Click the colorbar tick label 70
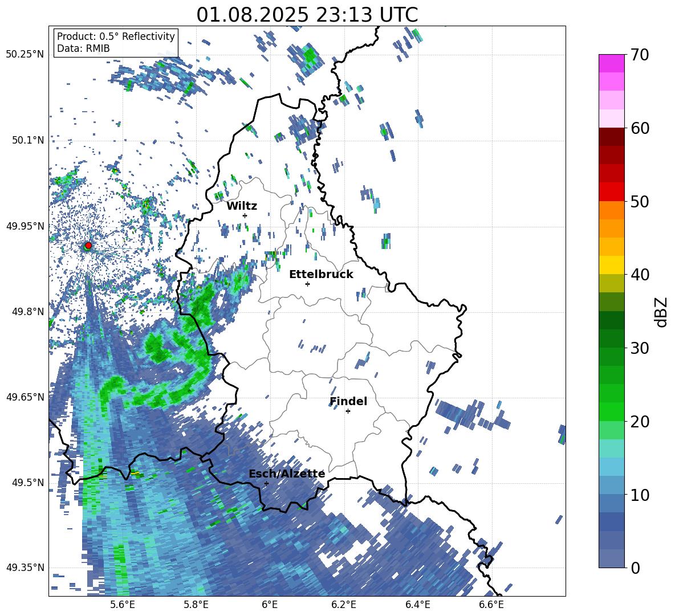 point(640,55)
